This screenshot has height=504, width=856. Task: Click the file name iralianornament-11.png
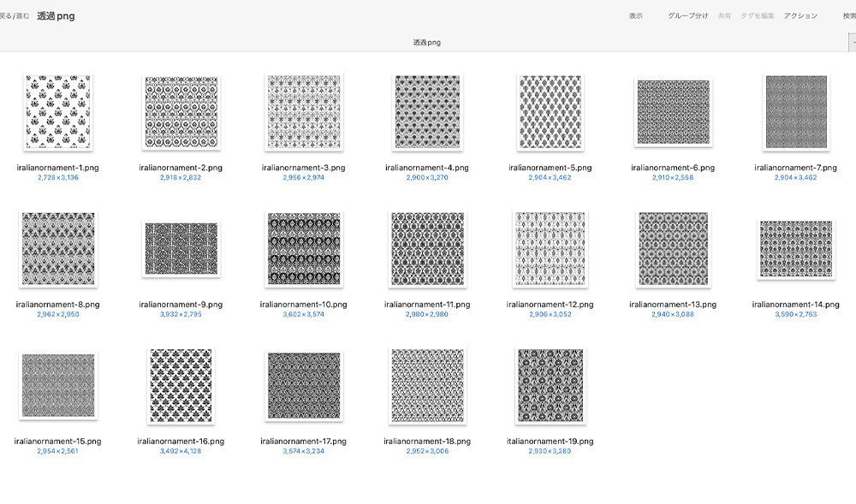click(x=427, y=305)
